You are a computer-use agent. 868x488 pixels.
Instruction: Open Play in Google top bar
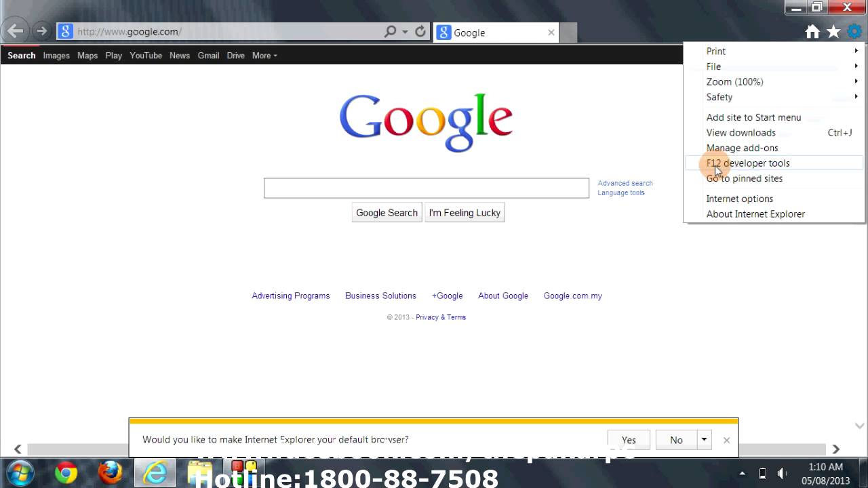pyautogui.click(x=114, y=56)
